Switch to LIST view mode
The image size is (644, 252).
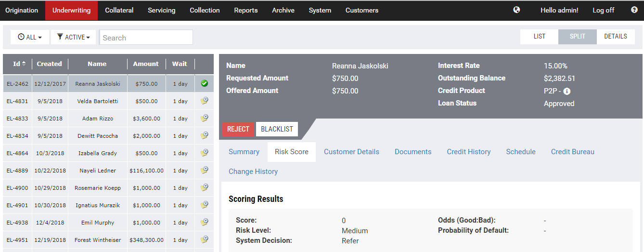[539, 37]
